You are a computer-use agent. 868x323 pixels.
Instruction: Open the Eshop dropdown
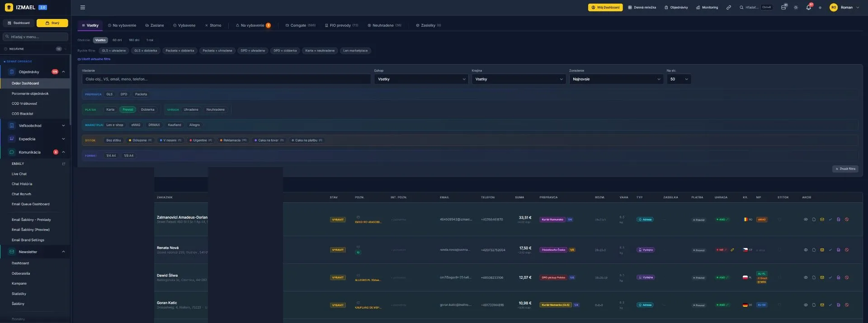421,79
